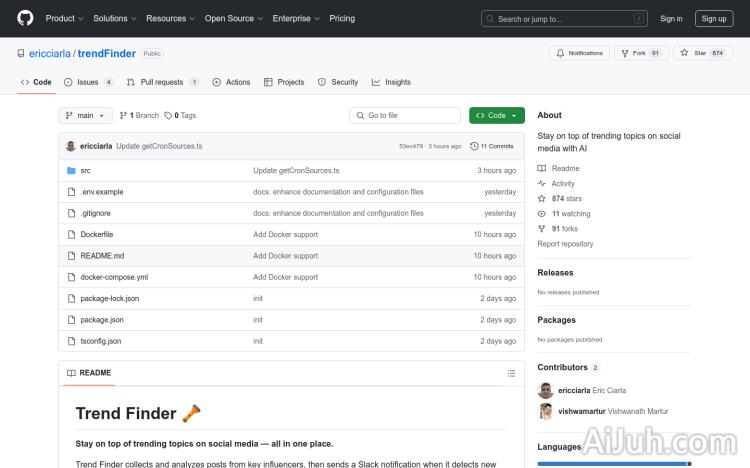Switch to the Issues tab
Screen dimensions: 750x468
coord(88,82)
